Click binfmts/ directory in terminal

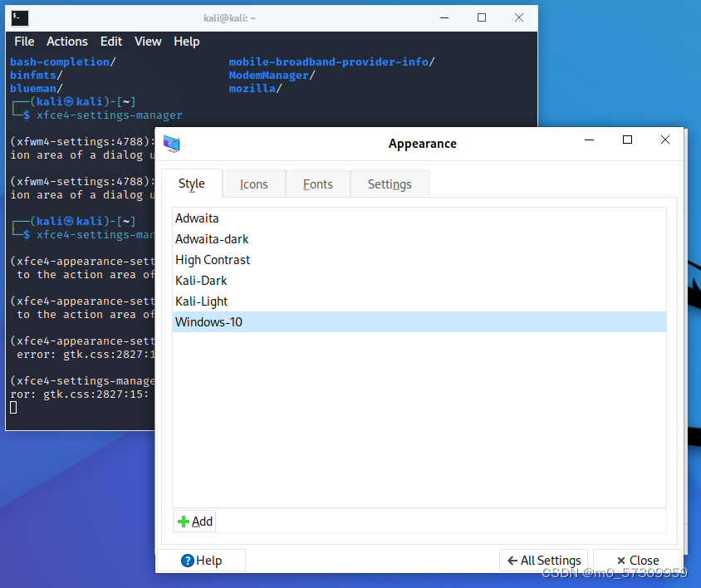tap(37, 75)
